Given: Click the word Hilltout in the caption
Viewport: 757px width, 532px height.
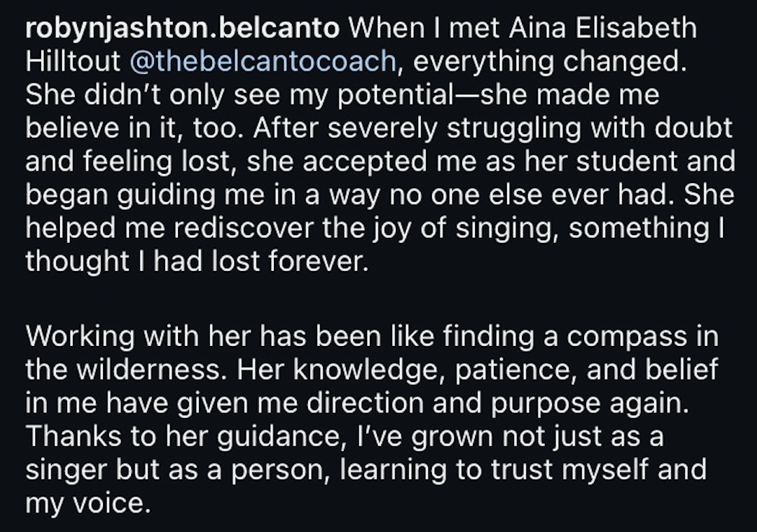Looking at the screenshot, I should (74, 61).
